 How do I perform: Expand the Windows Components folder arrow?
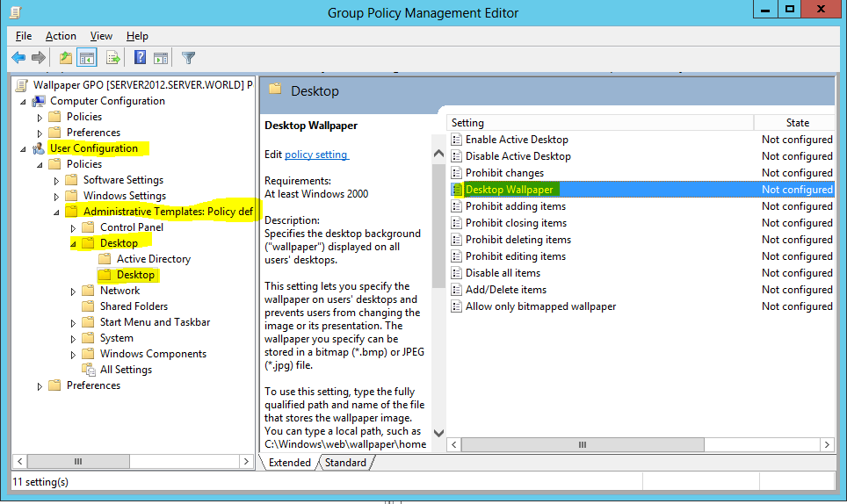(x=74, y=354)
